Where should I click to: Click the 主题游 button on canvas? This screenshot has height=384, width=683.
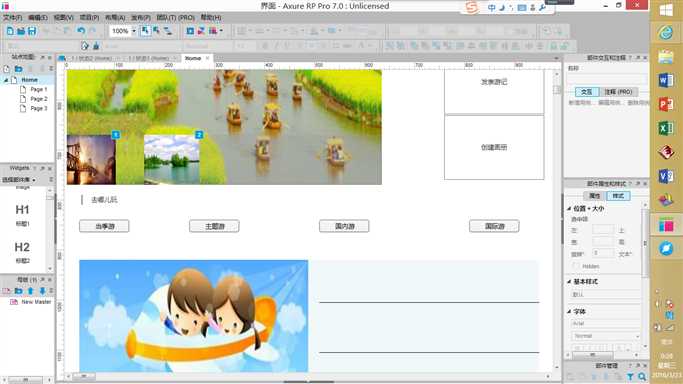[214, 226]
